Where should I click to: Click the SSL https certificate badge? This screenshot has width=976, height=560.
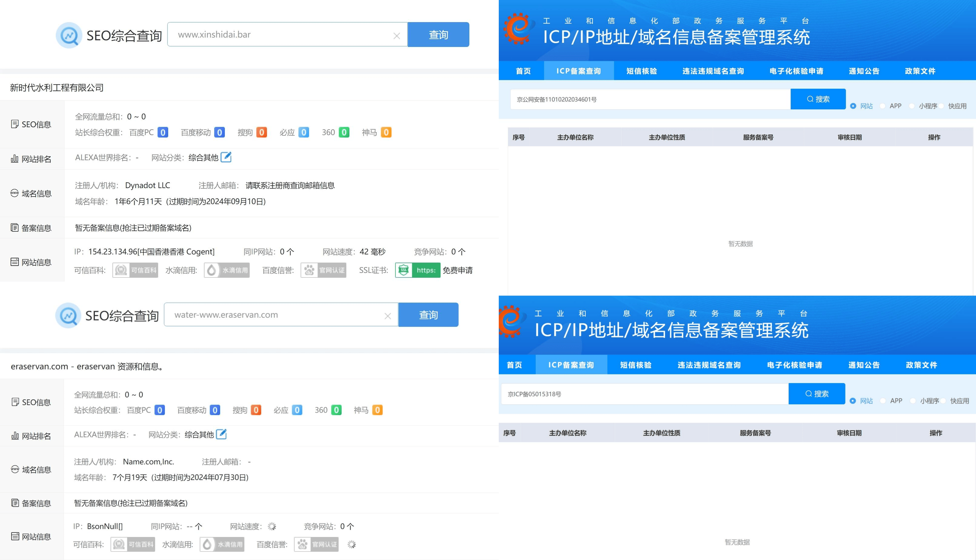[x=418, y=270]
